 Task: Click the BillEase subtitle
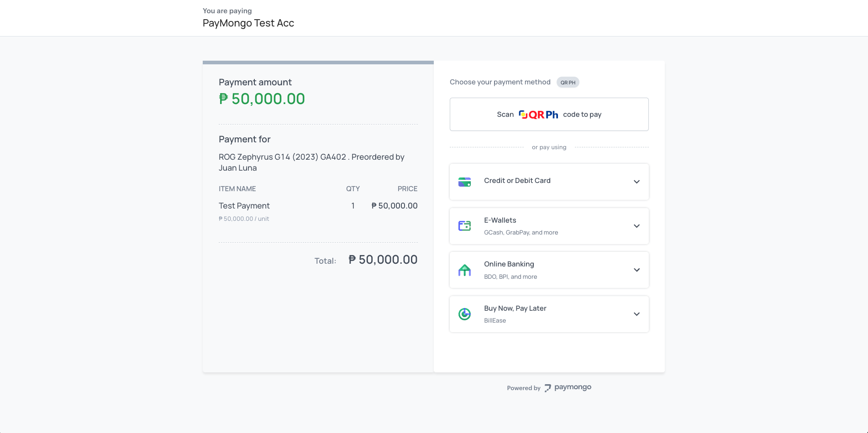pyautogui.click(x=495, y=321)
